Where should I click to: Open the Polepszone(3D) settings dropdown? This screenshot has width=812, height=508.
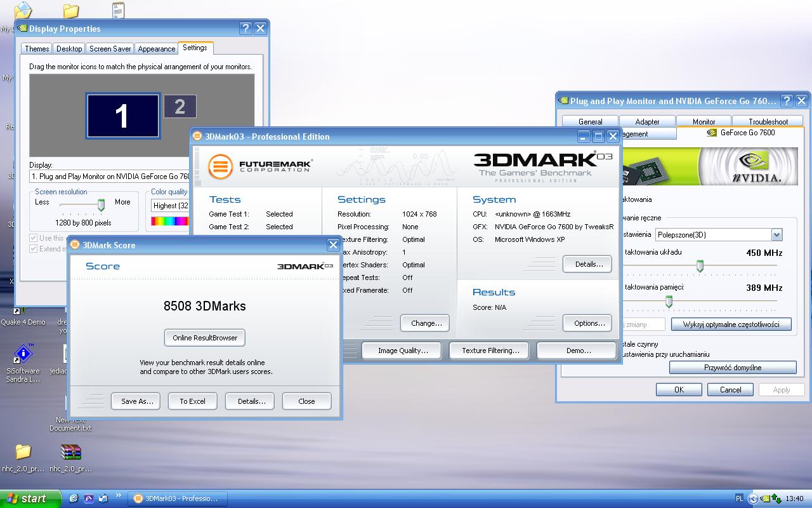pyautogui.click(x=718, y=234)
